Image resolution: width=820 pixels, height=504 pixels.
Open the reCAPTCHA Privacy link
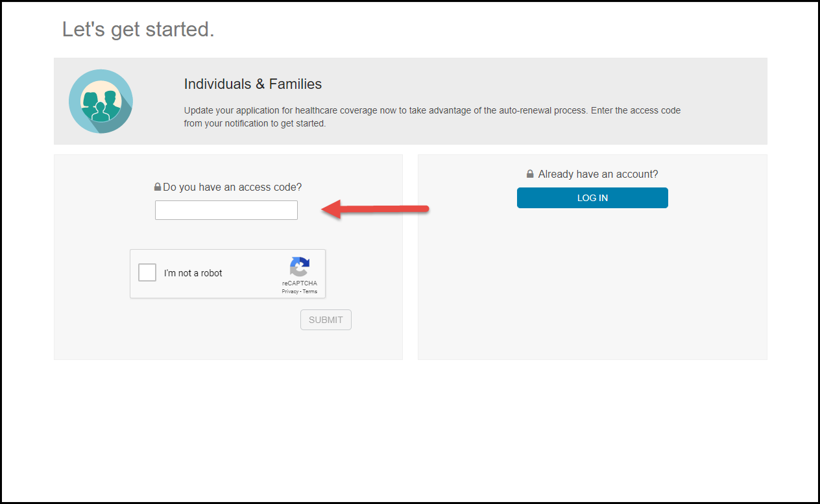click(x=290, y=292)
